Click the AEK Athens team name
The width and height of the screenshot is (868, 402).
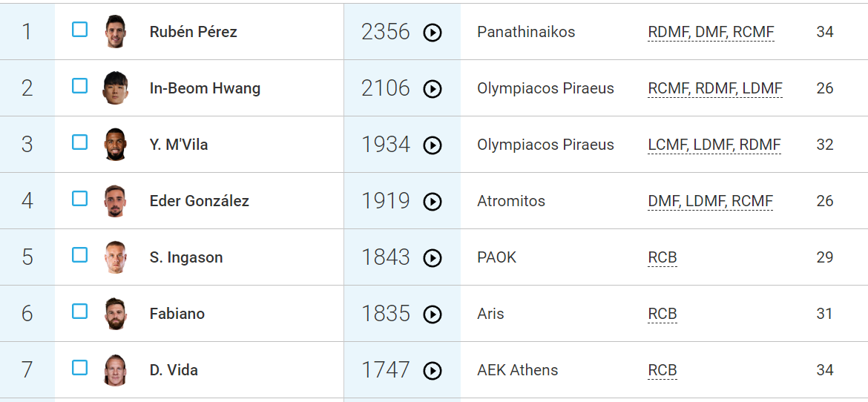(517, 370)
